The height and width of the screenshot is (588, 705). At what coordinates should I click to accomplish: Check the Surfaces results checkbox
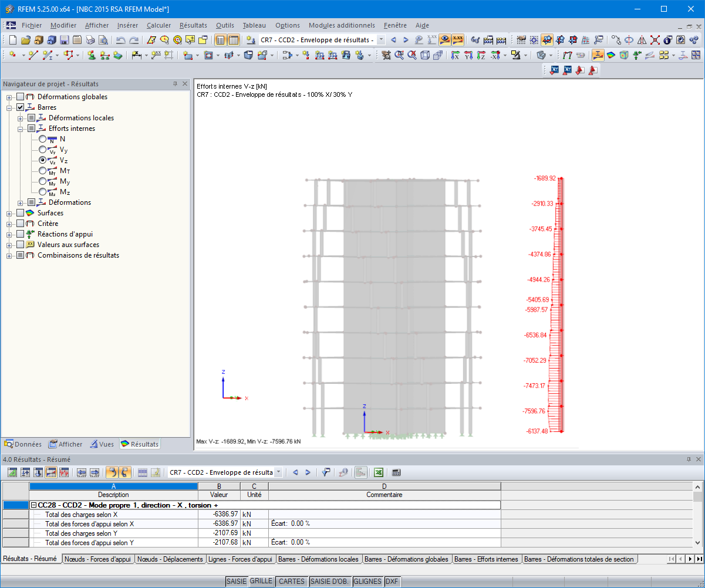(21, 213)
